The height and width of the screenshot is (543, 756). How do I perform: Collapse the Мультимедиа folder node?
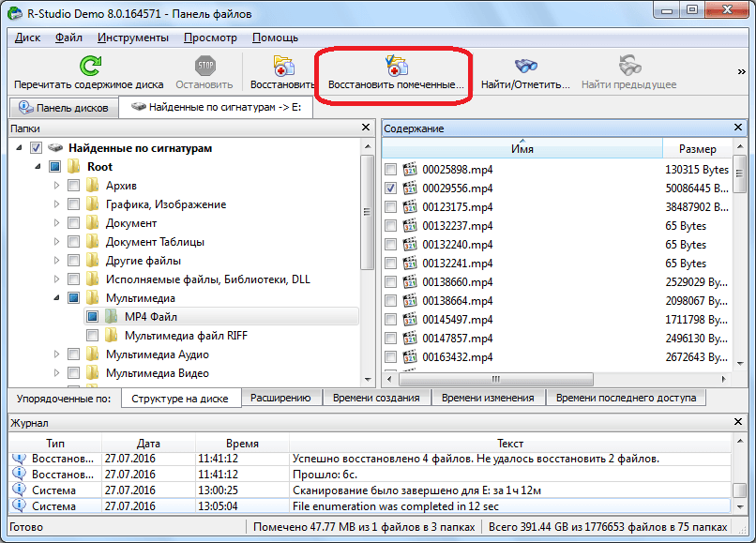[56, 298]
